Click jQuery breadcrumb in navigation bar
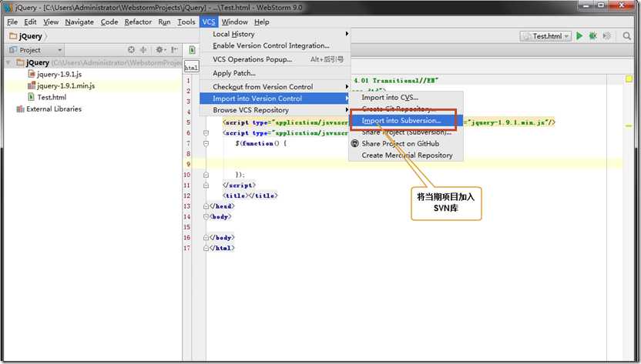The height and width of the screenshot is (364, 641). 25,36
